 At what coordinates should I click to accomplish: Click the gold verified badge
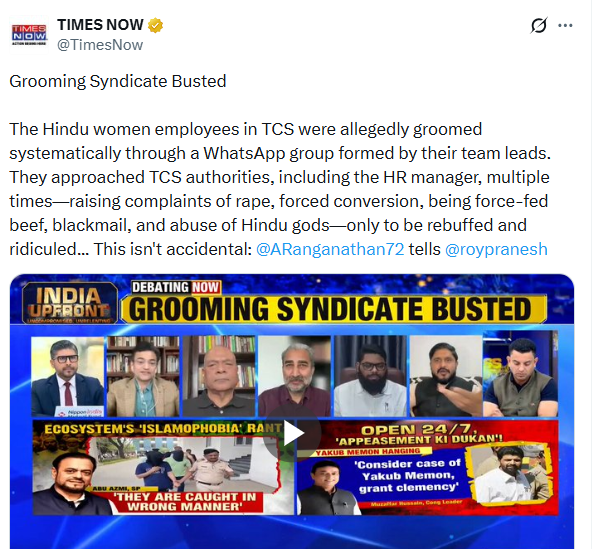pyautogui.click(x=155, y=25)
